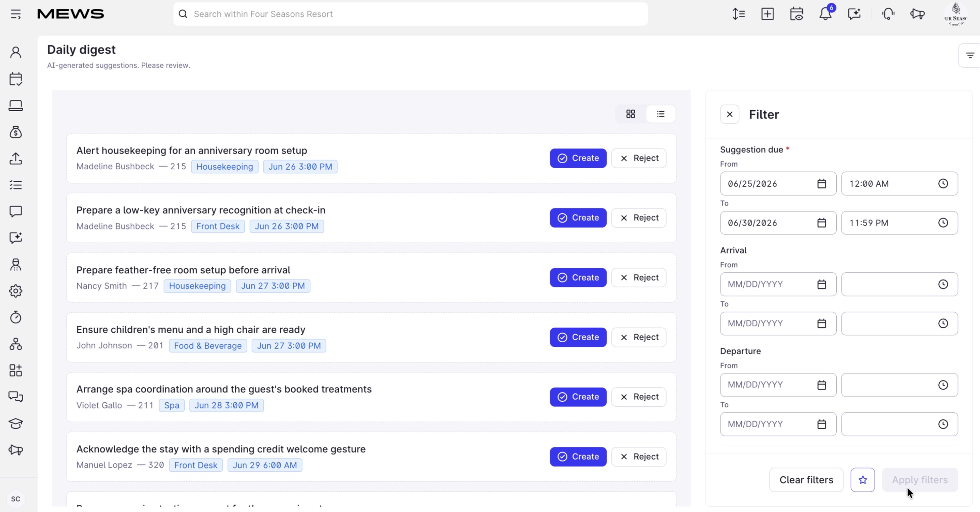Viewport: 980px width, 512px height.
Task: Open the Four Seasons property profile logo
Action: tap(955, 14)
